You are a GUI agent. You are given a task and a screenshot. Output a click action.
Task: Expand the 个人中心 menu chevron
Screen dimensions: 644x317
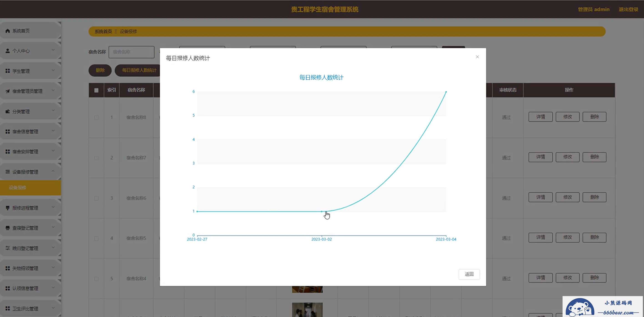tap(53, 50)
